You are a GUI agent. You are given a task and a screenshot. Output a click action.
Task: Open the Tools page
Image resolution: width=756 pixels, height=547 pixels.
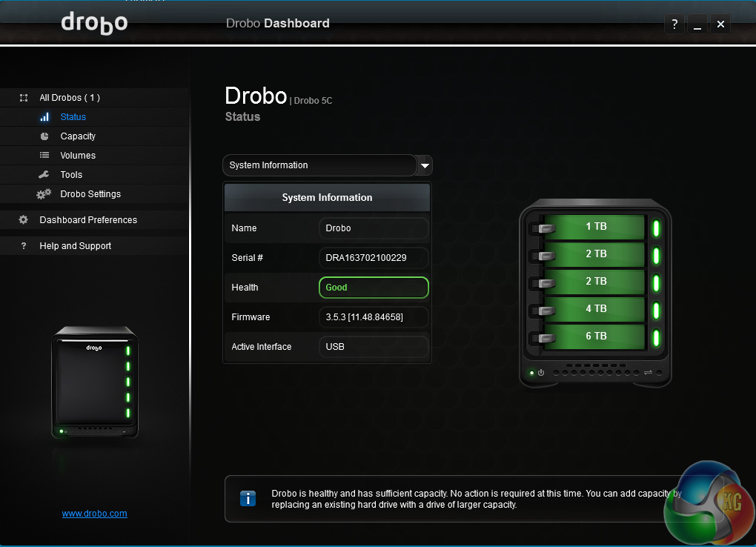click(71, 175)
